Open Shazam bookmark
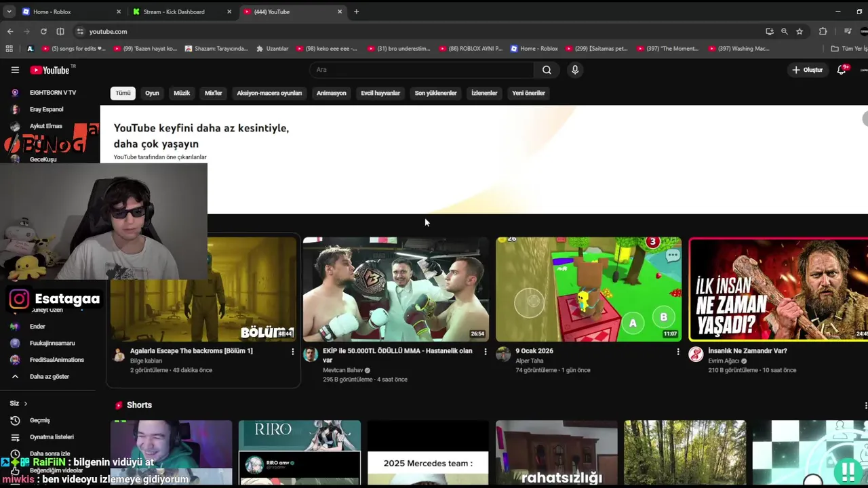 click(215, 49)
